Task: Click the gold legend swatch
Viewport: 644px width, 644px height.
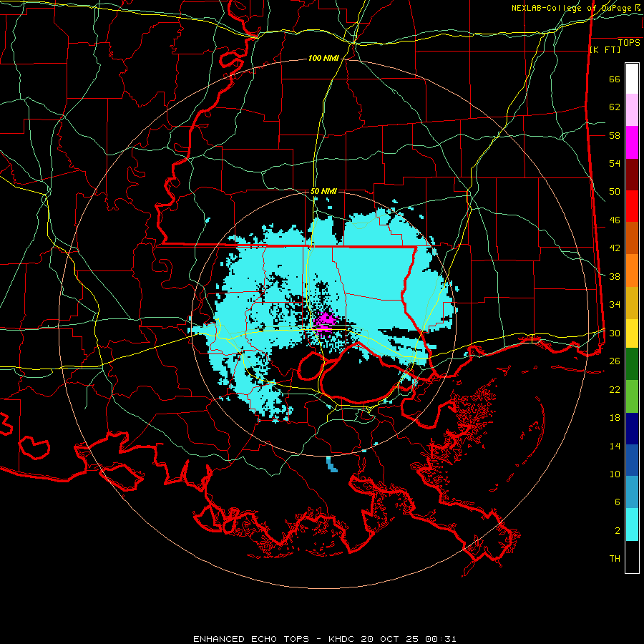Action: click(x=632, y=303)
